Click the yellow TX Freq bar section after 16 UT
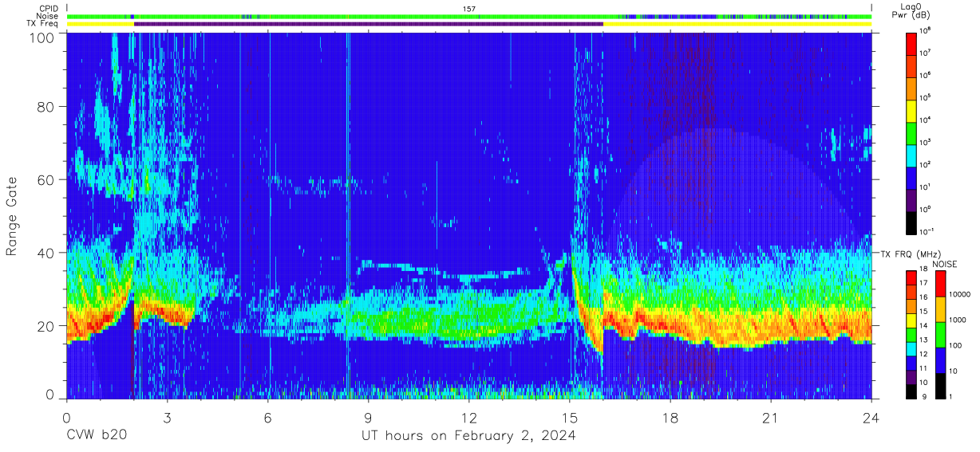980x452 pixels. [x=737, y=24]
